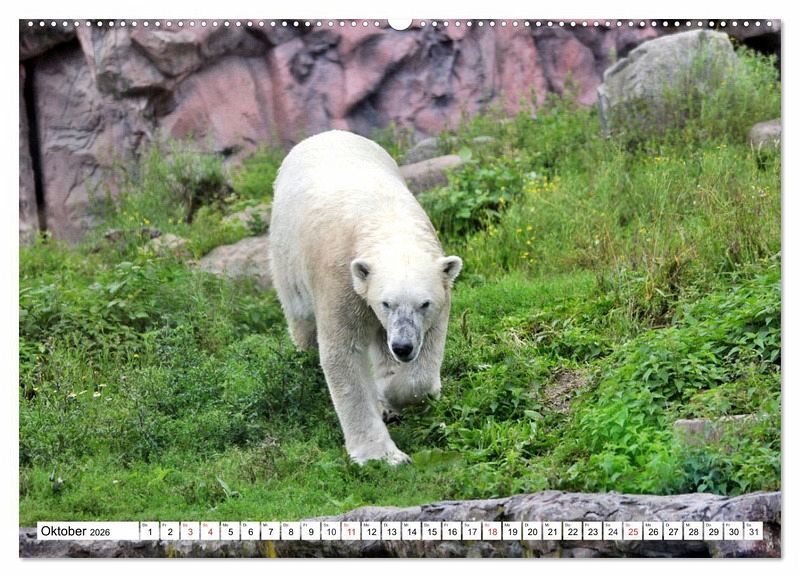The width and height of the screenshot is (800, 577).
Task: Select date 1 in the calendar strip
Action: [149, 531]
